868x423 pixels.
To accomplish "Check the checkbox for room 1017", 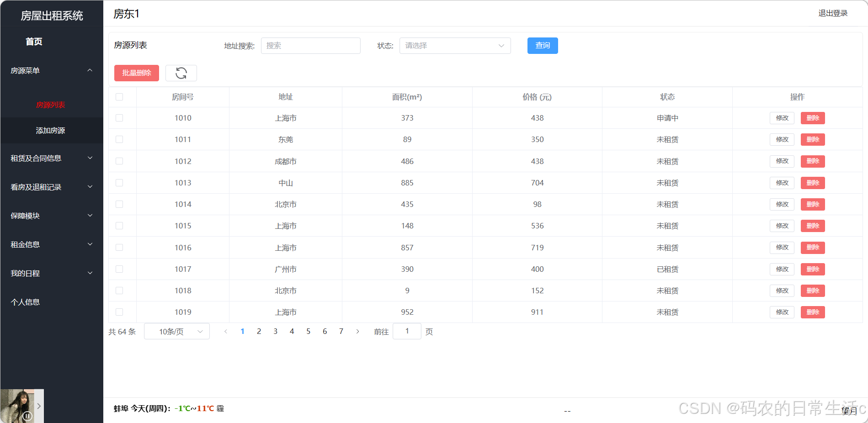I will (119, 269).
